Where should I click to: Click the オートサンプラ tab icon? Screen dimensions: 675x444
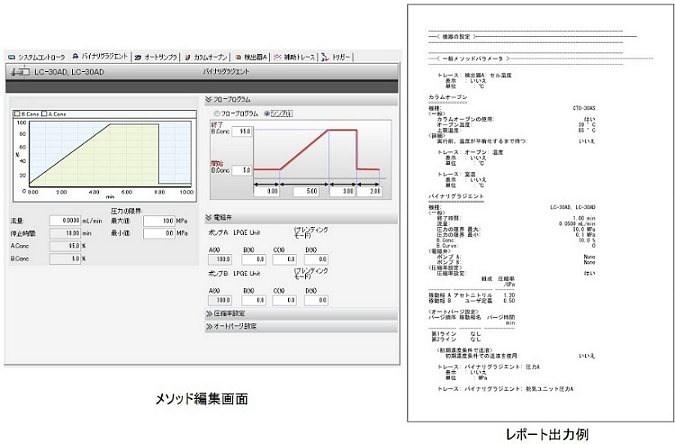click(x=138, y=57)
